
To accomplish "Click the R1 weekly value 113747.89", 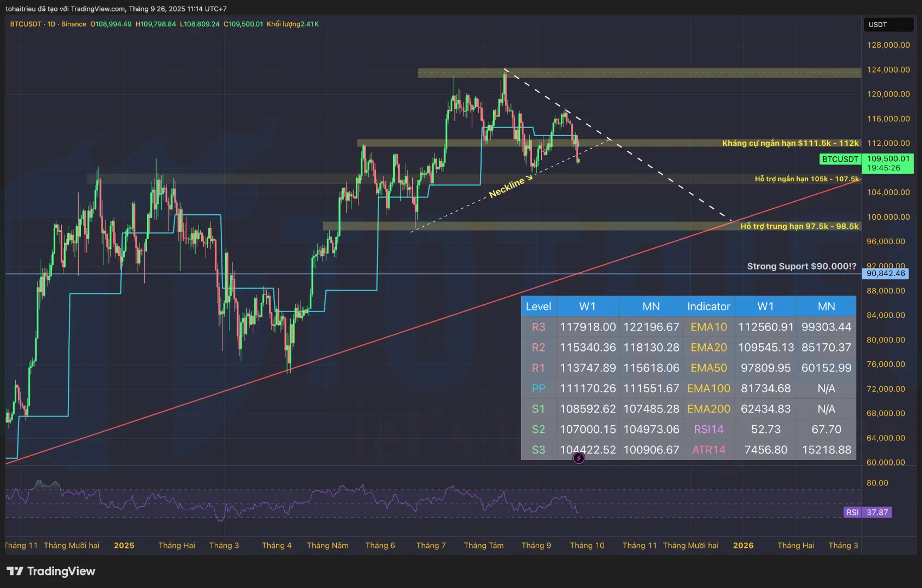I will tap(588, 368).
